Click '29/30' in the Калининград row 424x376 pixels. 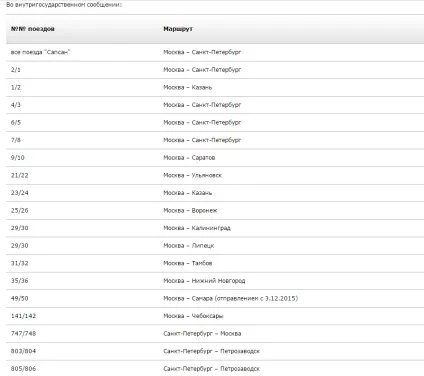(20, 228)
